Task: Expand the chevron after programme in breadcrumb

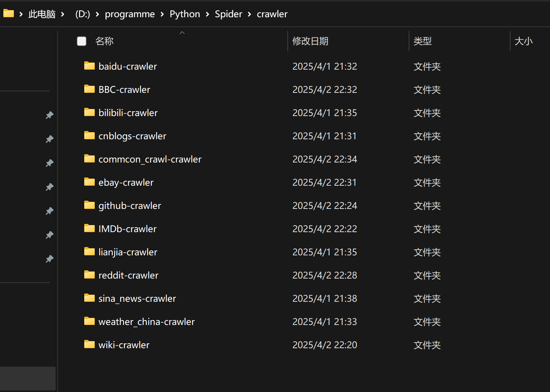Action: click(x=162, y=14)
